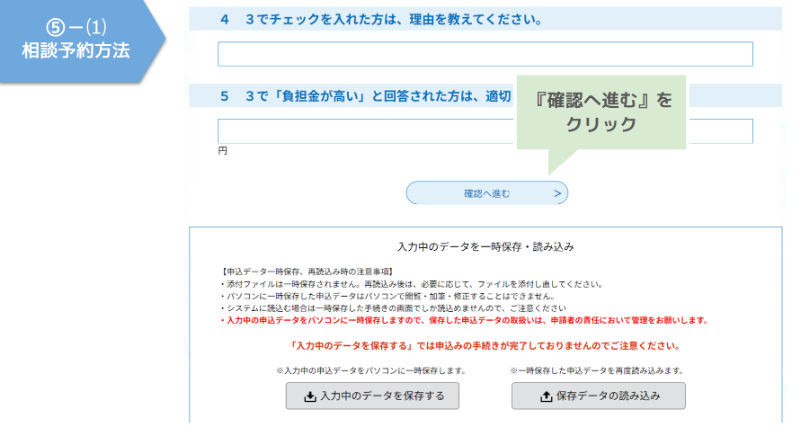Select red note 申請者の責任において管理 line
800x437 pixels.
465,321
